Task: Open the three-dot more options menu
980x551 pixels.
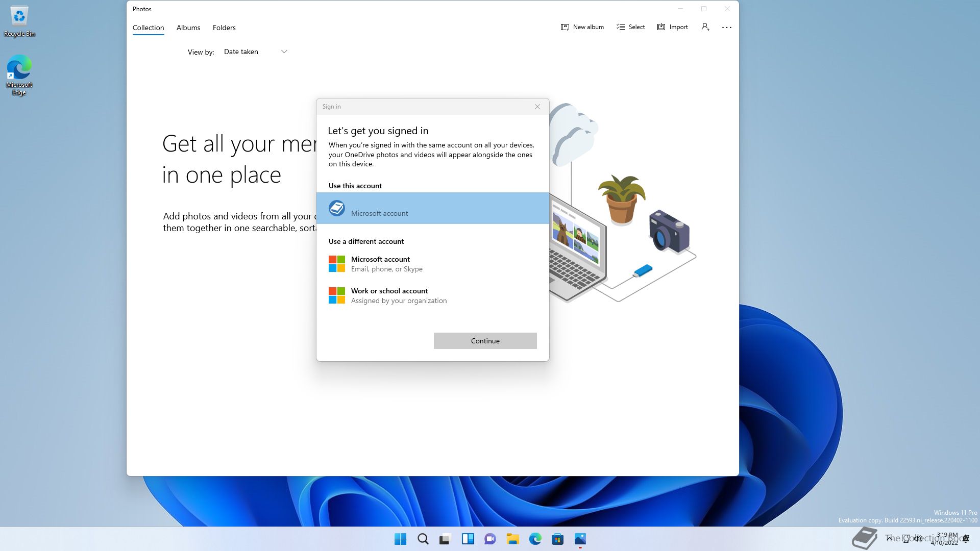Action: [727, 28]
